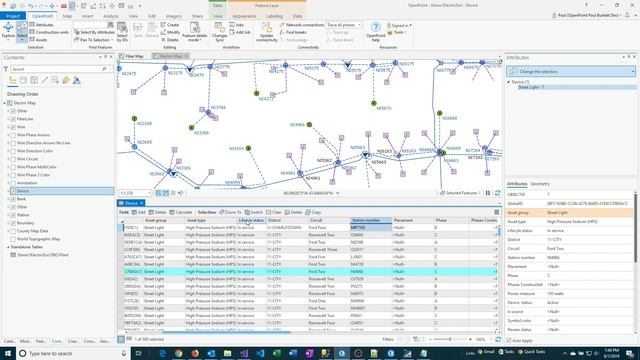Open Feature delete mode dropdown
Image resolution: width=640 pixels, height=360 pixels.
pos(195,32)
